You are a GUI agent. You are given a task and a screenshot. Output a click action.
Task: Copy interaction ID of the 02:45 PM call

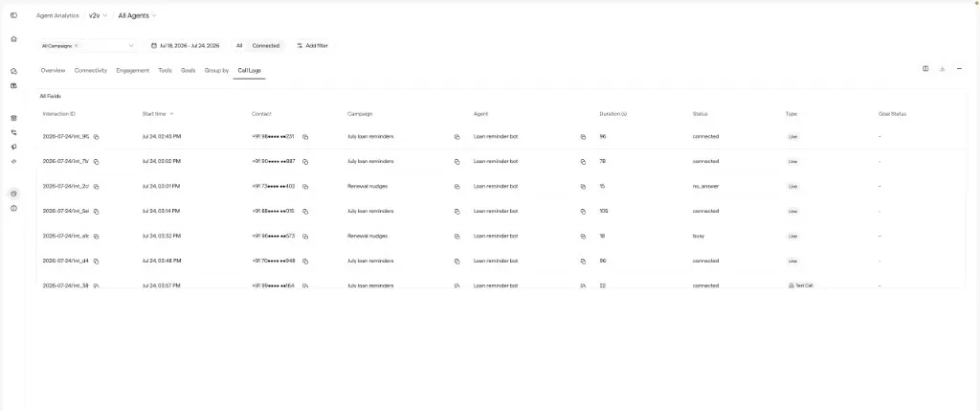click(97, 136)
